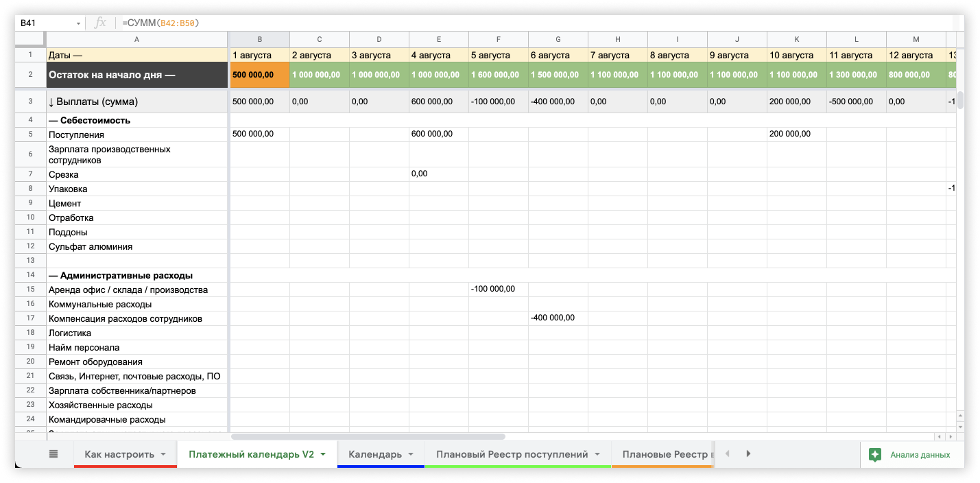This screenshot has height=483, width=980.
Task: Click the vertical scrollbar thumb
Action: [960, 99]
